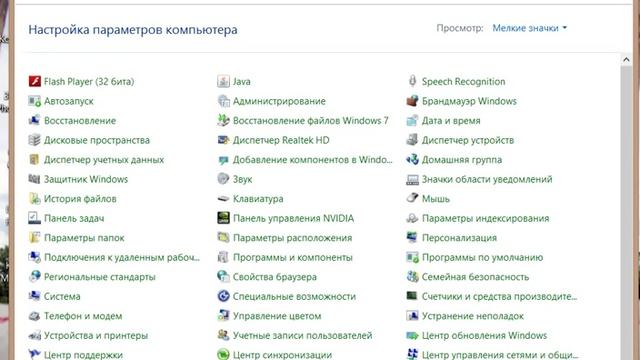Screen dimensions: 640x360
Task: Open Счетчики и средства производительности link
Action: 499,296
